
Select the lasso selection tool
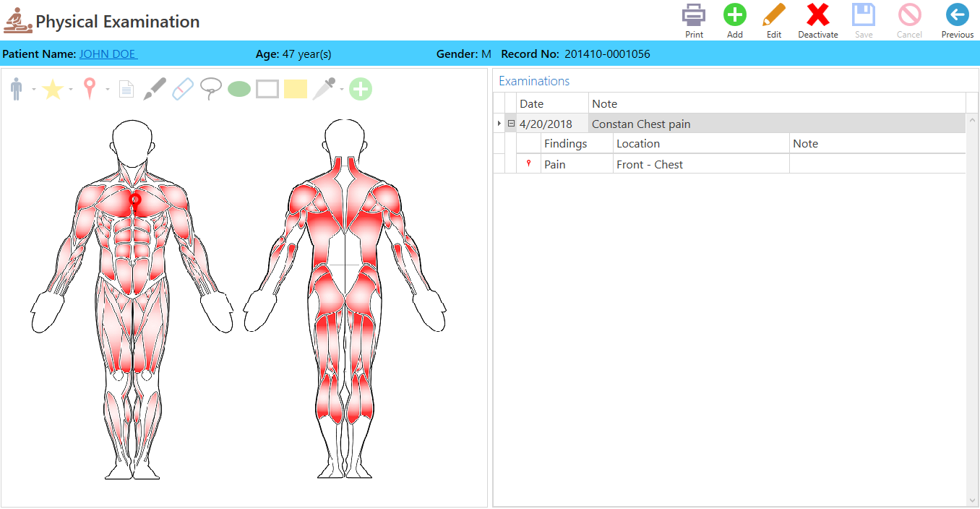click(210, 88)
